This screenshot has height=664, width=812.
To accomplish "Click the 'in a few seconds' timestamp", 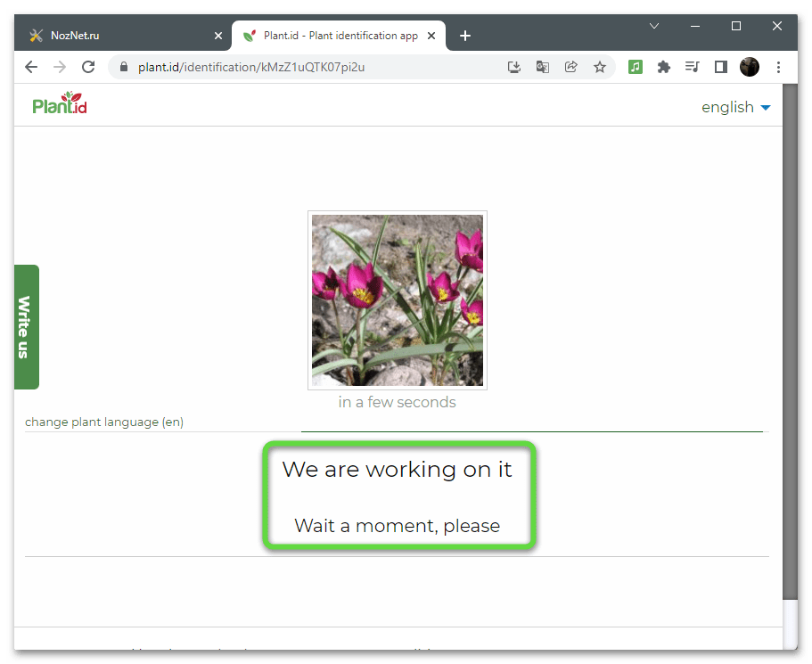I will click(x=398, y=402).
